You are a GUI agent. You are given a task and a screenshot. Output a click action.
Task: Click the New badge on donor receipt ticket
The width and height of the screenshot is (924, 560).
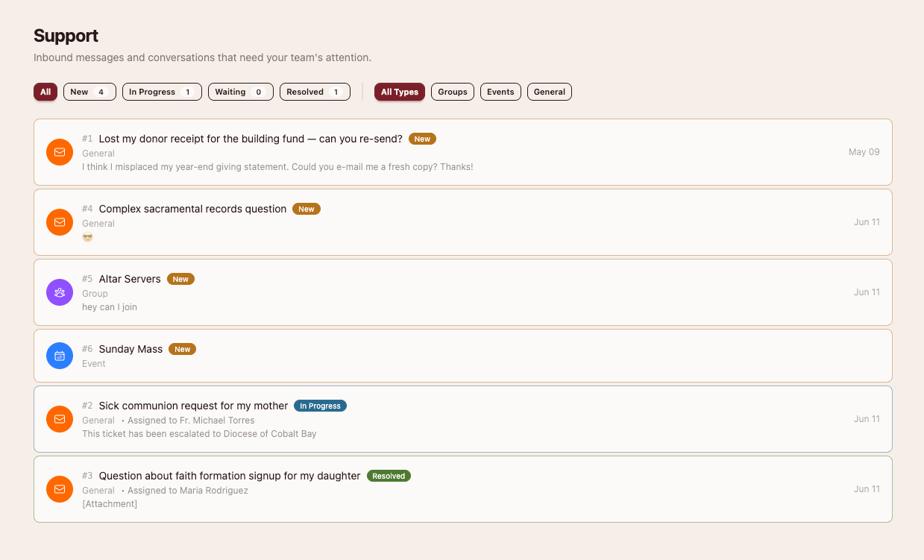click(x=422, y=139)
